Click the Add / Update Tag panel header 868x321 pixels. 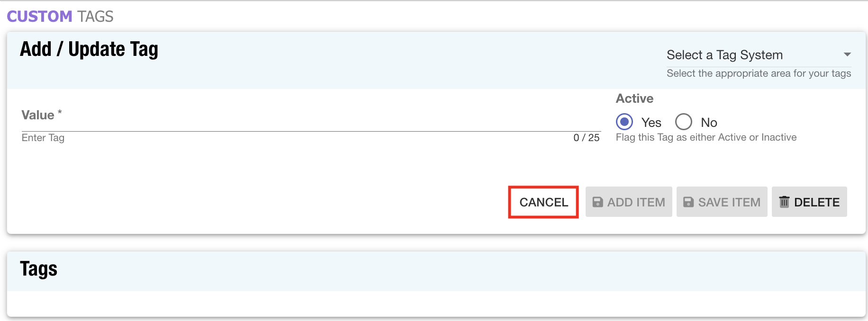[x=89, y=49]
